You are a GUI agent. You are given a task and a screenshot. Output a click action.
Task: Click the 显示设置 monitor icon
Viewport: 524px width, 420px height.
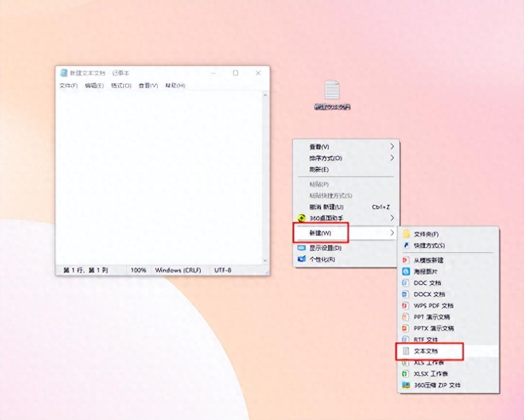301,248
